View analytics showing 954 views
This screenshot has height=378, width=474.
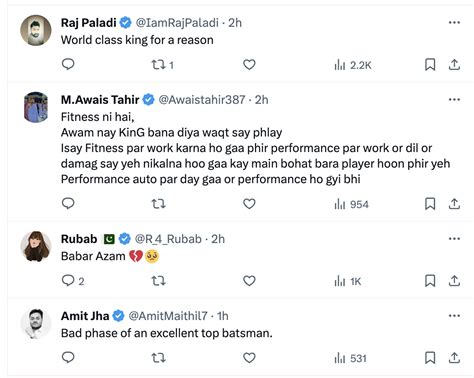tap(351, 204)
